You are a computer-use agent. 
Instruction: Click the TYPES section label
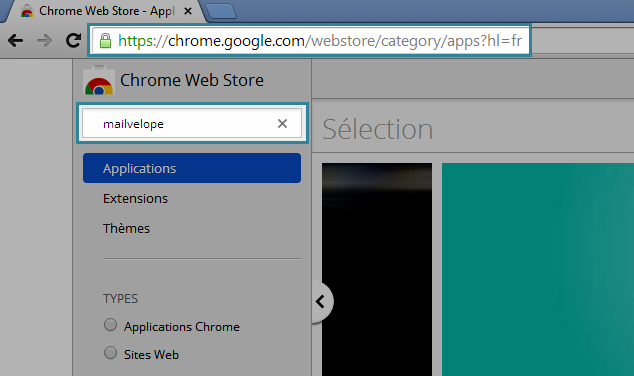tap(120, 299)
